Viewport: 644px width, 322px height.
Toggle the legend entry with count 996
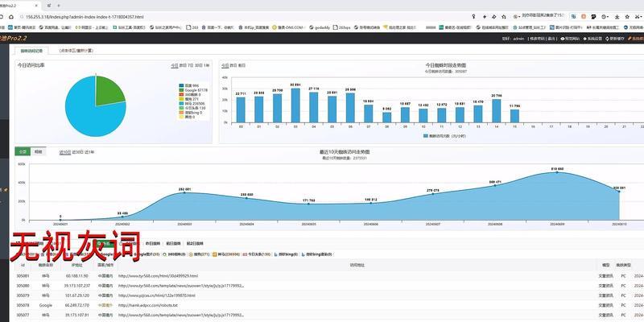189,85
